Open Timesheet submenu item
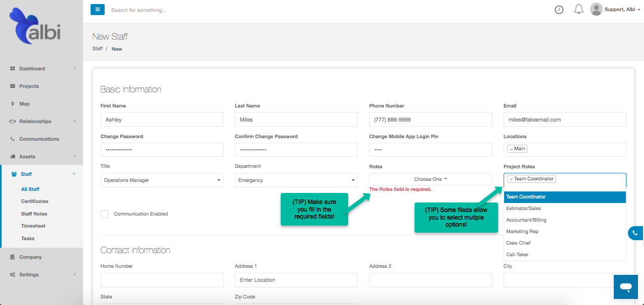The width and height of the screenshot is (644, 305). [x=33, y=226]
